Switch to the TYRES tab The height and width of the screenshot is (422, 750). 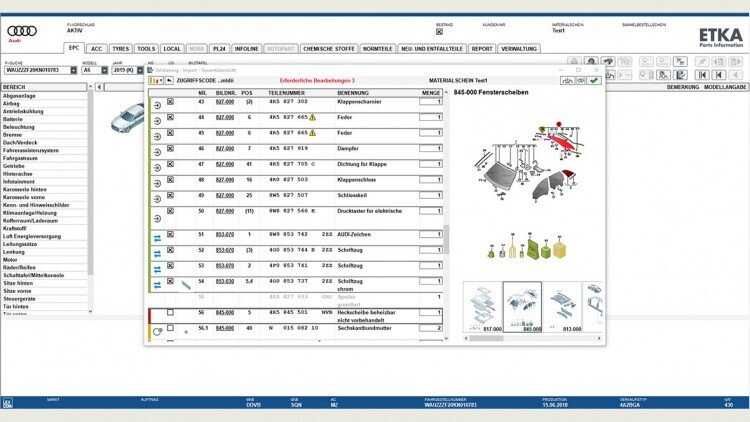coord(121,49)
